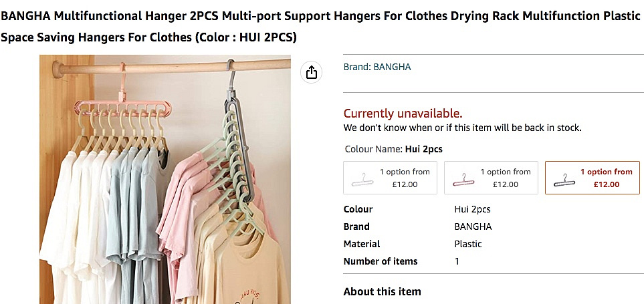
Task: Select the pink hanger colour option
Action: pyautogui.click(x=491, y=178)
